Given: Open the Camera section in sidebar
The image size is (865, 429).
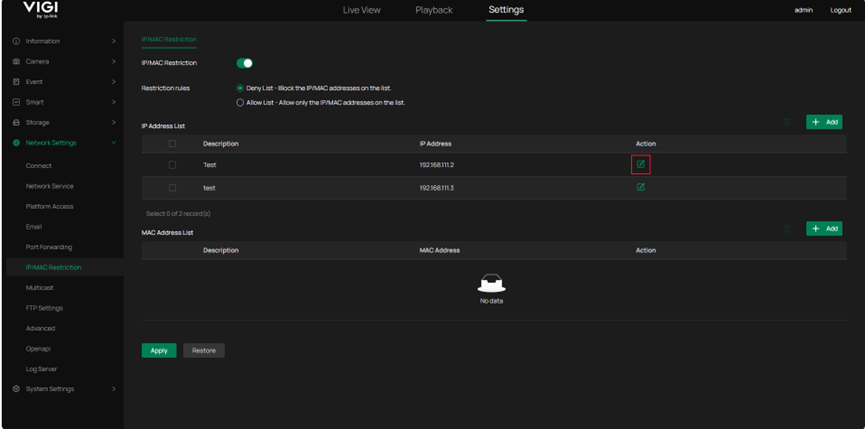Looking at the screenshot, I should 37,61.
